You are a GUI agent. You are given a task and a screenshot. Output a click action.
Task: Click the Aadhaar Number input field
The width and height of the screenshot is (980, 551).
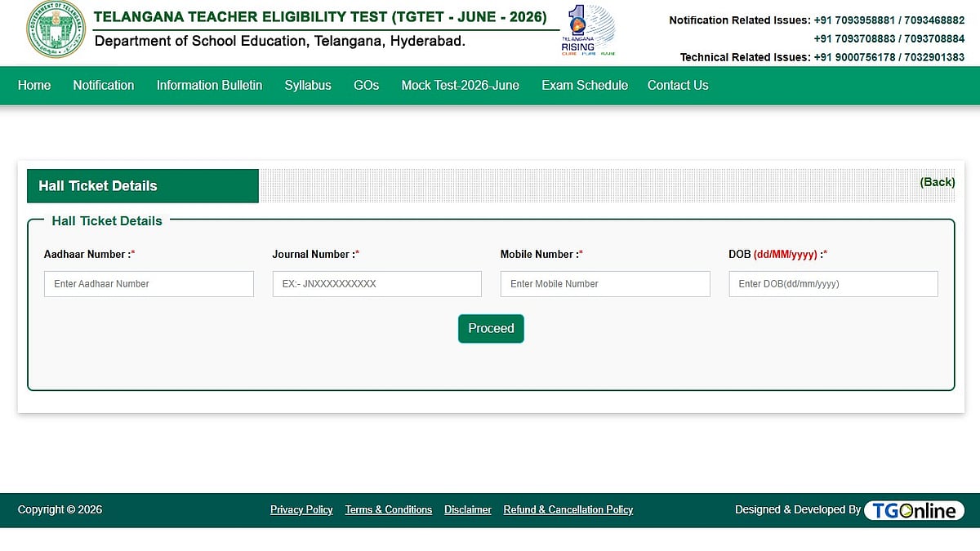[x=149, y=284]
